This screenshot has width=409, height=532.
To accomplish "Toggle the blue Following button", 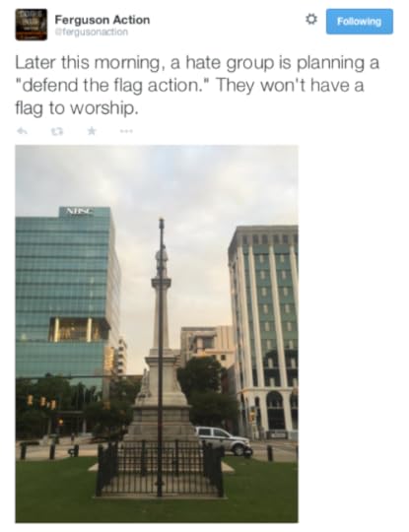I will (360, 22).
